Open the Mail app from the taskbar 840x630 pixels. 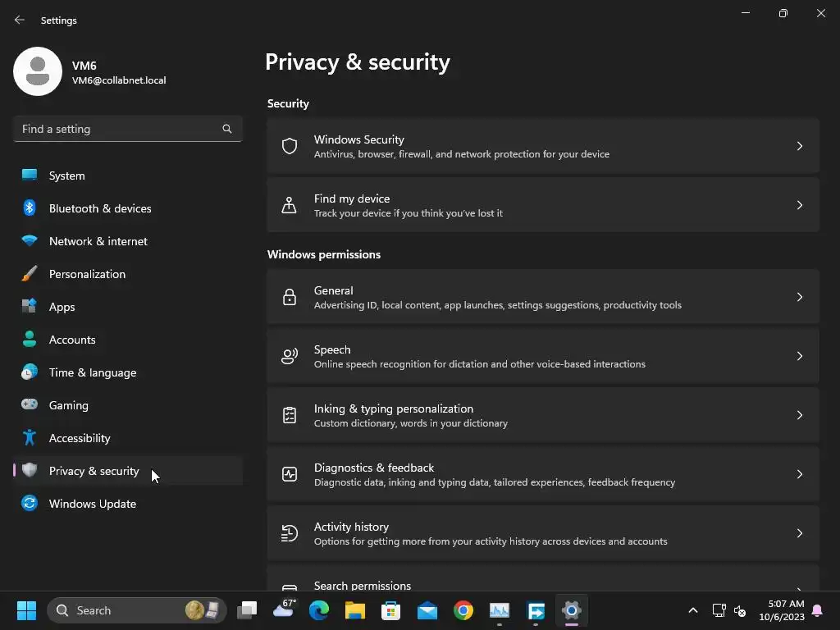point(427,610)
